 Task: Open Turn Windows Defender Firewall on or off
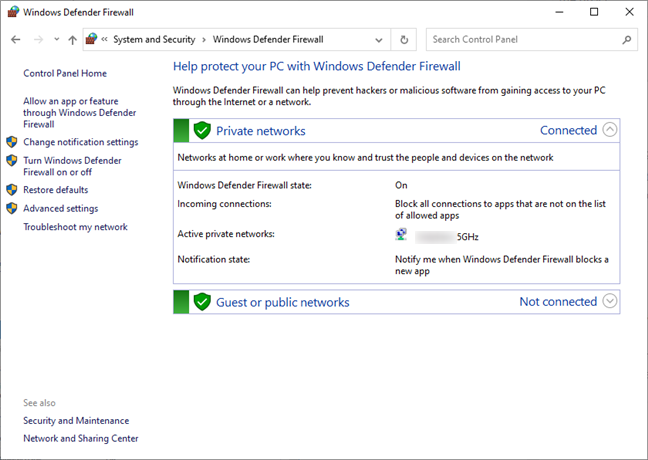(72, 166)
